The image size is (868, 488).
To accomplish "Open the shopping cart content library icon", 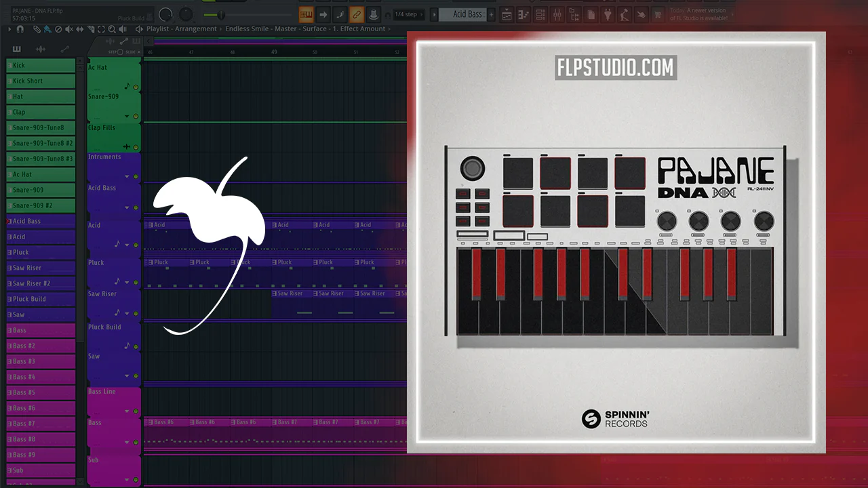I will click(658, 14).
